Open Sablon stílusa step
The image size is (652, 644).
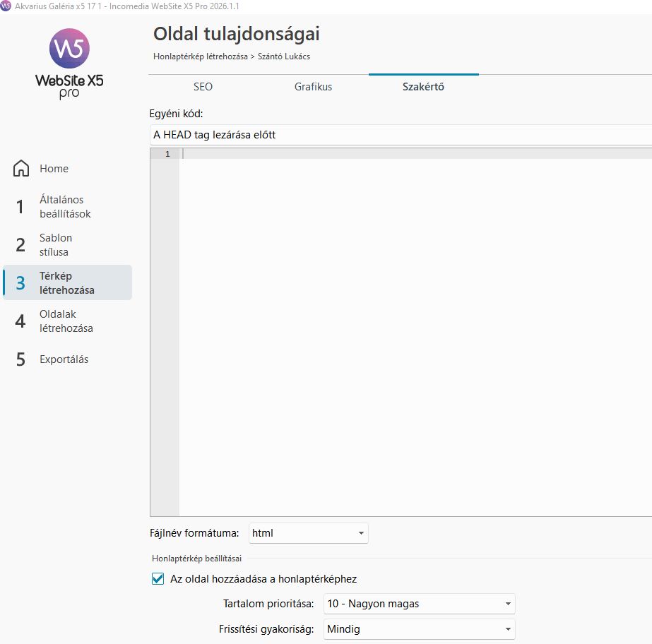tap(56, 245)
